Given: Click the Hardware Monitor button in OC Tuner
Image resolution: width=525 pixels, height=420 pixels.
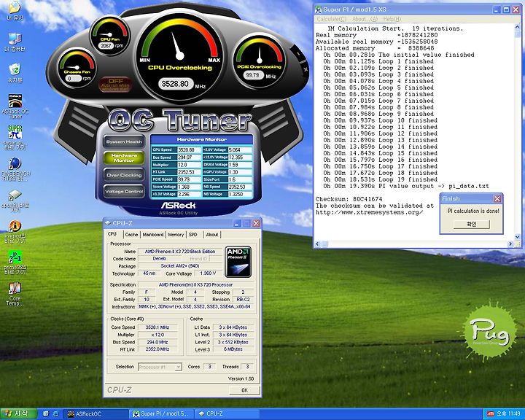Looking at the screenshot, I should tap(124, 157).
